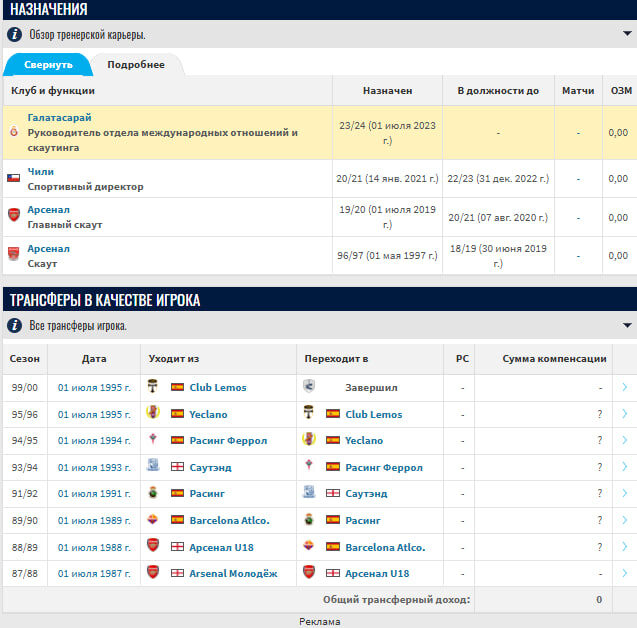
Task: Click the info icon beside 'Обзор тренерской карьеры'
Action: 15,35
